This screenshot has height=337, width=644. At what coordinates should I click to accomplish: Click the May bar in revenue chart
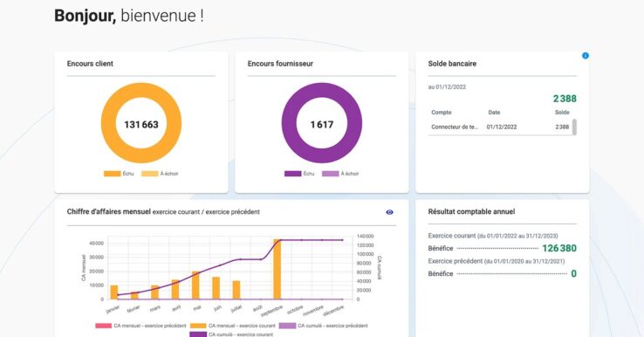click(195, 285)
